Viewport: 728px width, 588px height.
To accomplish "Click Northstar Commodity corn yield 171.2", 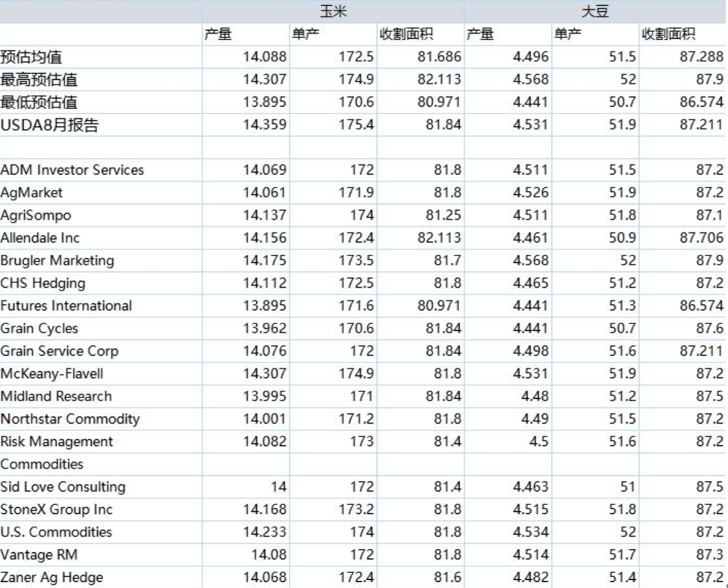I will click(x=356, y=419).
